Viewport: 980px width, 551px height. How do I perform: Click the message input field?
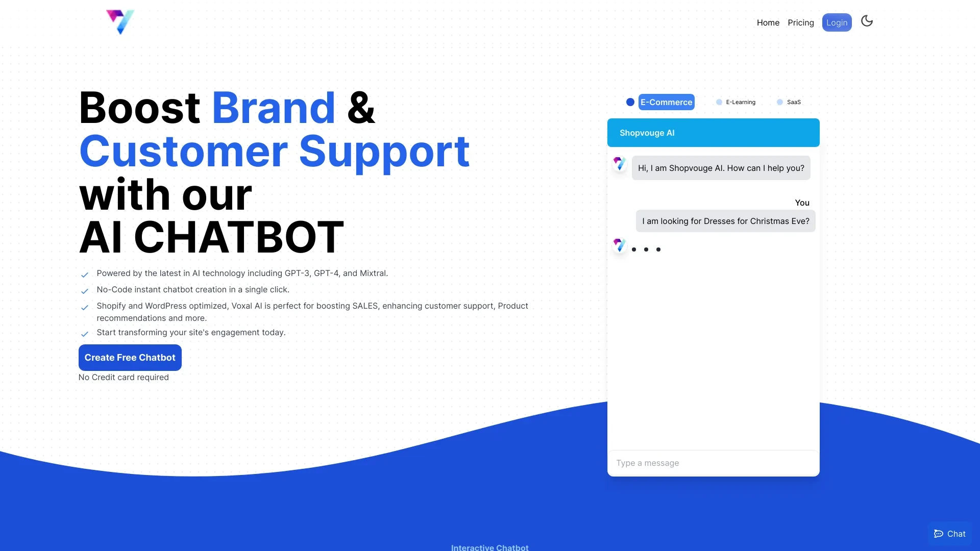(713, 463)
